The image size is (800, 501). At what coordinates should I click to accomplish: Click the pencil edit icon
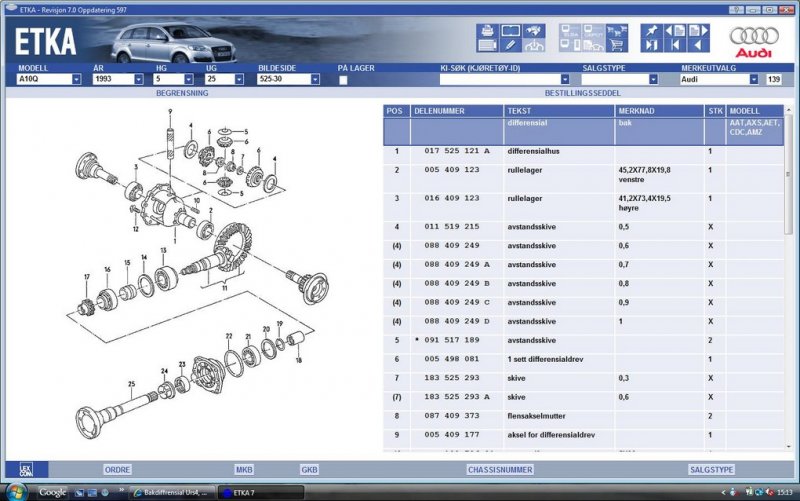pyautogui.click(x=510, y=45)
